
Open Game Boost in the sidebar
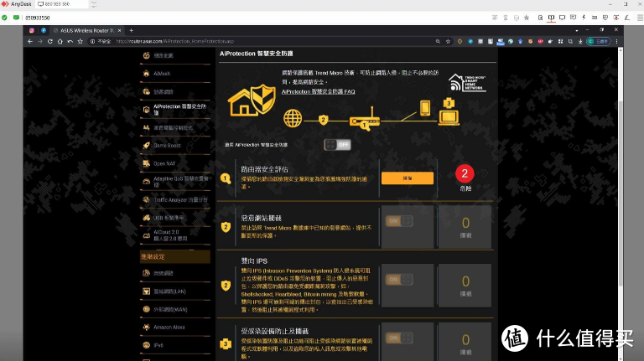(x=174, y=146)
